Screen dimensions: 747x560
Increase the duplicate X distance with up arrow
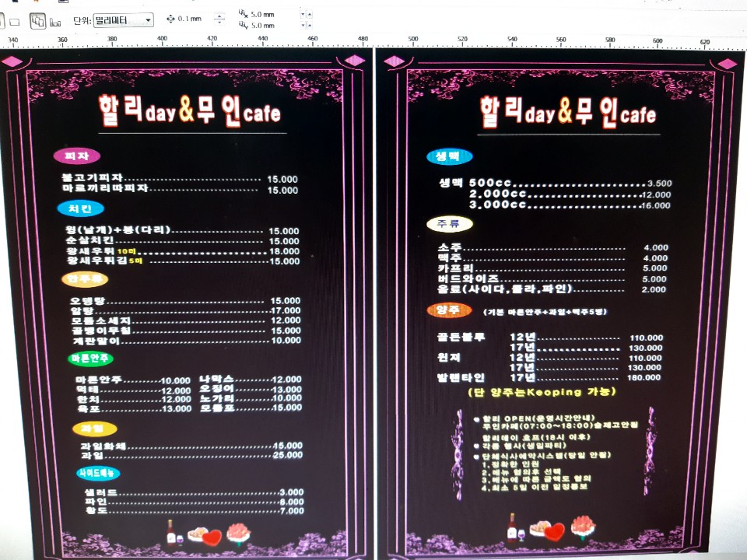(310, 14)
